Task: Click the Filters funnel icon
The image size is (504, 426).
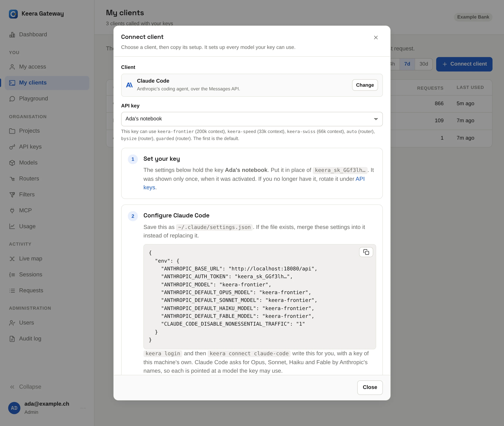Action: pyautogui.click(x=12, y=195)
